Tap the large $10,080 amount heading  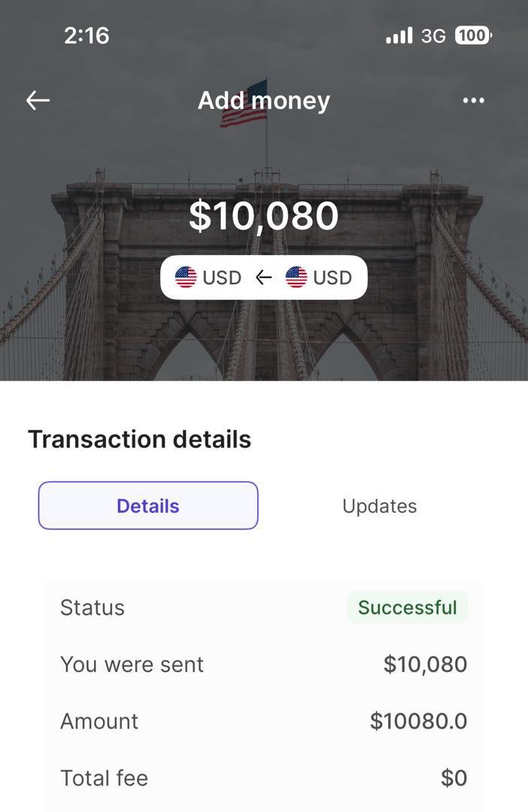pyautogui.click(x=263, y=216)
